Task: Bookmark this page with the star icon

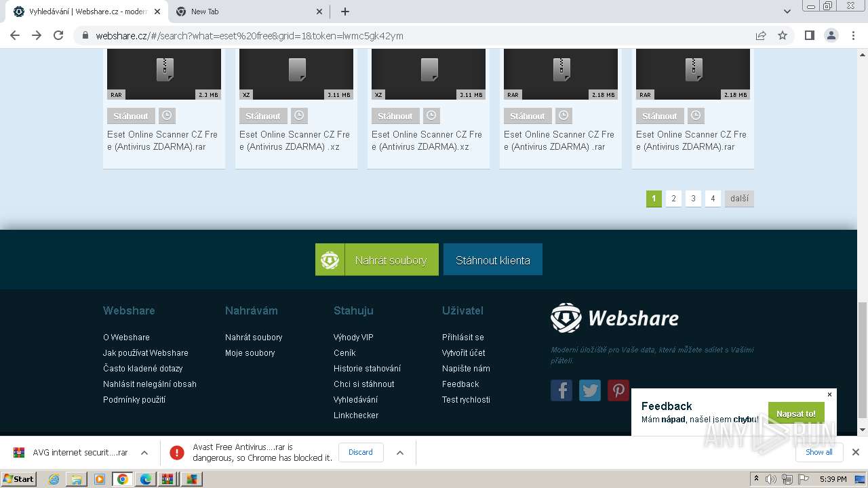Action: [783, 35]
